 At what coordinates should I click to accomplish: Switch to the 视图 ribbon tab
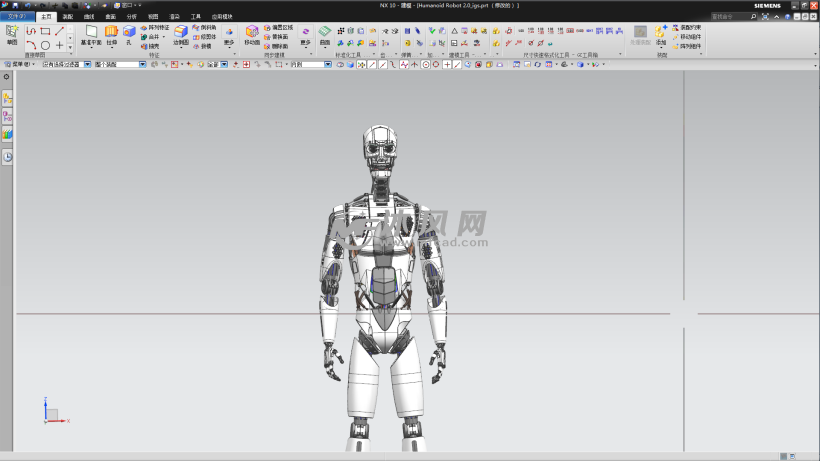pos(153,17)
